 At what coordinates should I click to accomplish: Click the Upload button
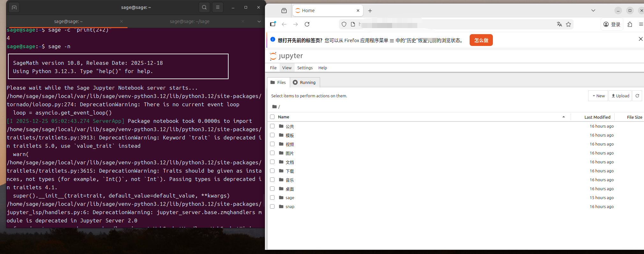coord(620,96)
